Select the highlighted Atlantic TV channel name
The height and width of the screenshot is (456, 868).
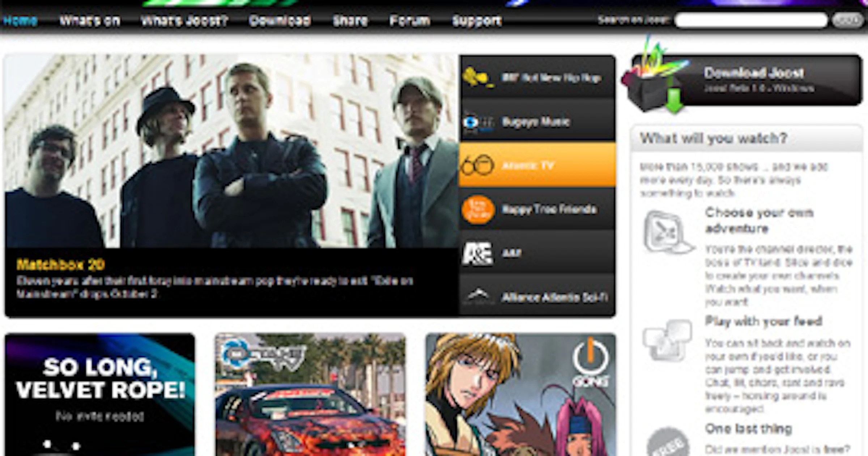tap(528, 166)
